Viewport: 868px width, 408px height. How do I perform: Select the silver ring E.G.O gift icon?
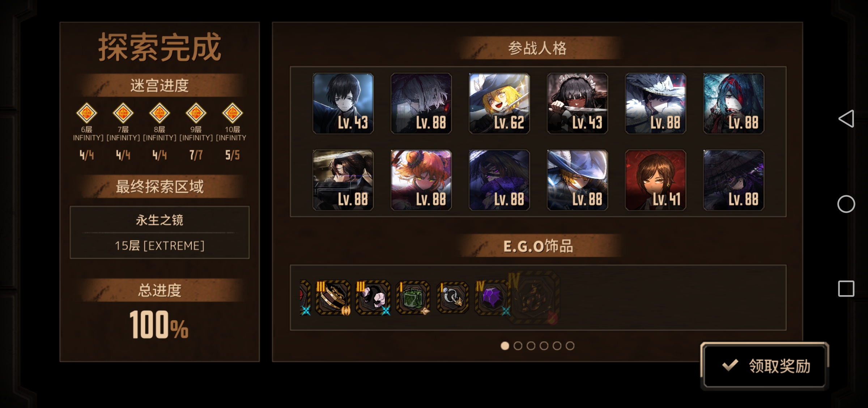pyautogui.click(x=453, y=297)
